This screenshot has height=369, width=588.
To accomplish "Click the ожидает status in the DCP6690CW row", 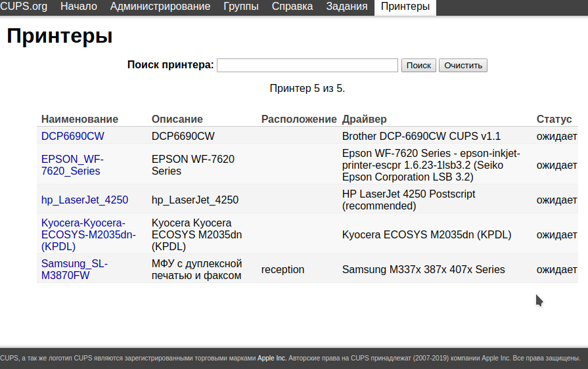I will point(556,136).
